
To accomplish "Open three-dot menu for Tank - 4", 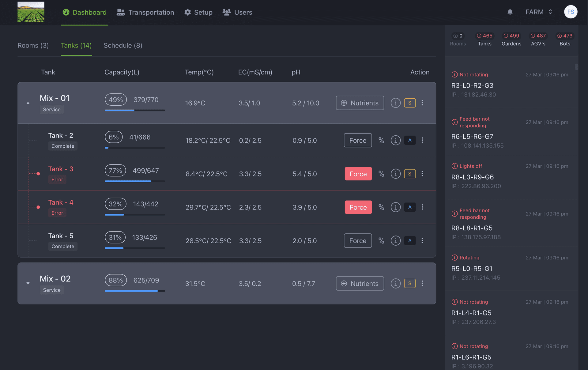I will click(x=422, y=207).
